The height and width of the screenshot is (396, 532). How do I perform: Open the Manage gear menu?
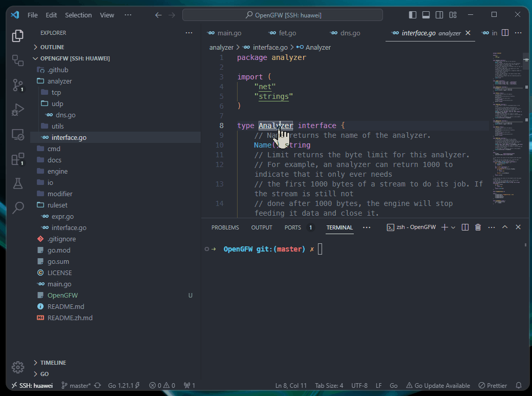point(18,367)
